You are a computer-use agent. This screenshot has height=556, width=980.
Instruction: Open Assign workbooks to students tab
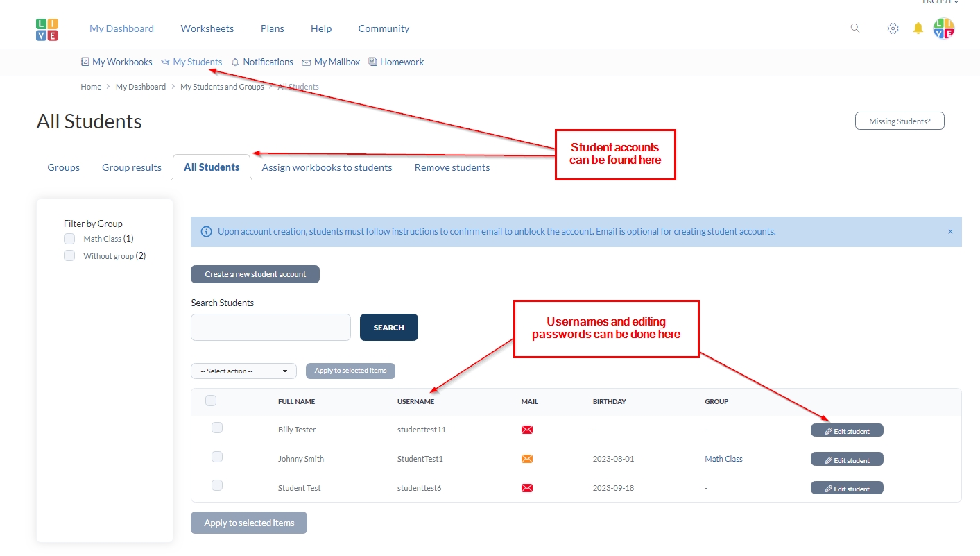(x=327, y=167)
